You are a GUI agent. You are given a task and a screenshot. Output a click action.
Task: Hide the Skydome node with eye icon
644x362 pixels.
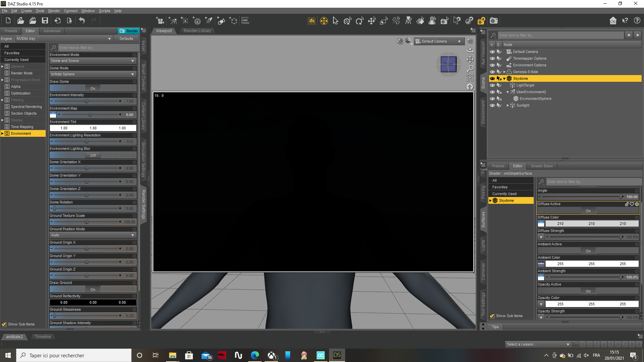tap(492, 78)
